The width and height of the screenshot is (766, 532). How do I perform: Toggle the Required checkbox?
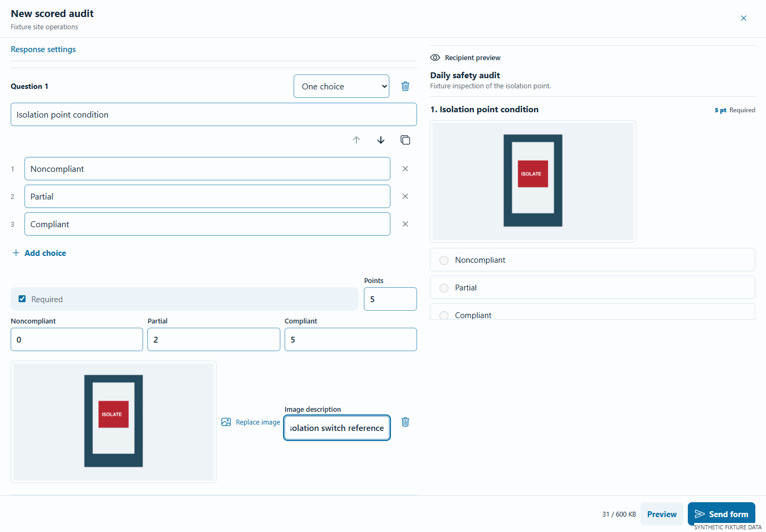tap(22, 299)
